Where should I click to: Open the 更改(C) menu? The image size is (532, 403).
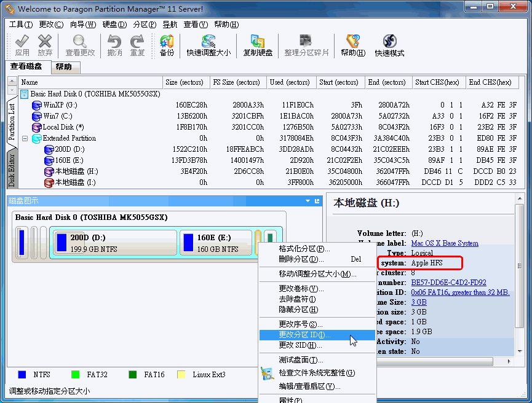(51, 25)
